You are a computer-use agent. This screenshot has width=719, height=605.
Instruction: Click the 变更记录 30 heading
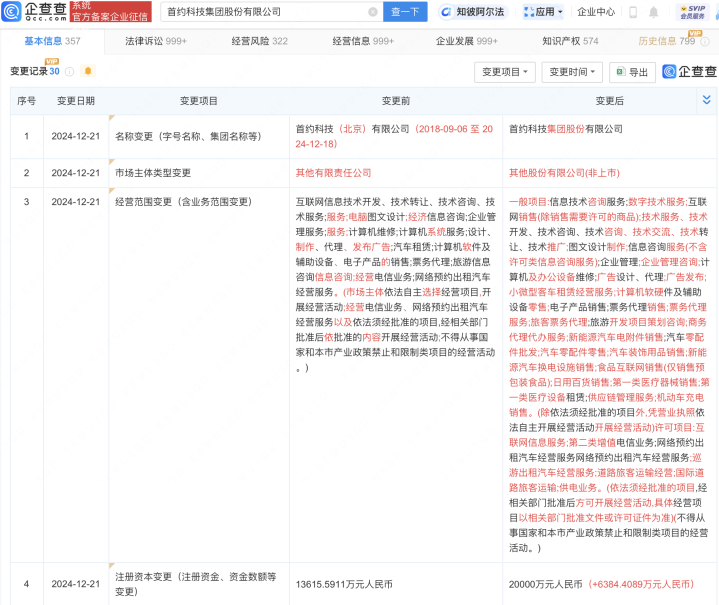(35, 71)
